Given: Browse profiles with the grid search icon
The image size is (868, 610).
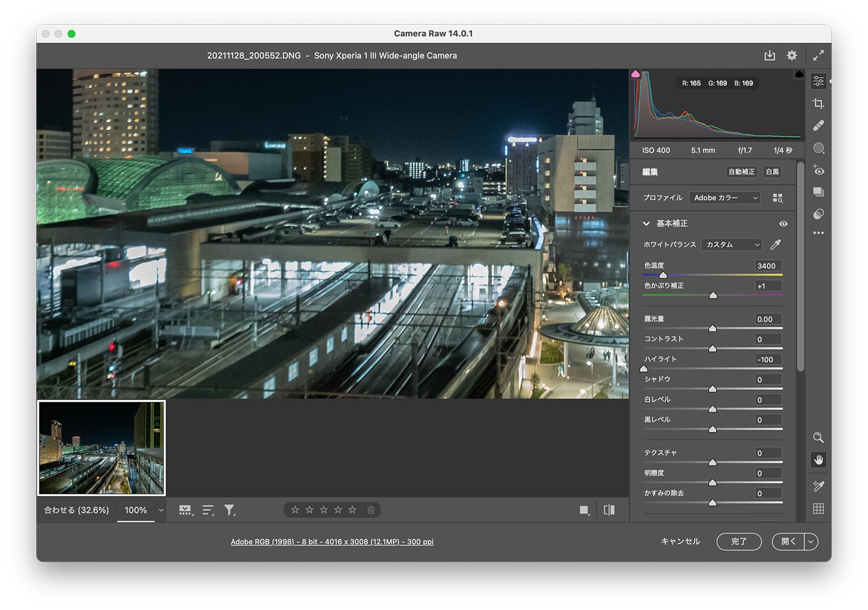Looking at the screenshot, I should pos(777,198).
